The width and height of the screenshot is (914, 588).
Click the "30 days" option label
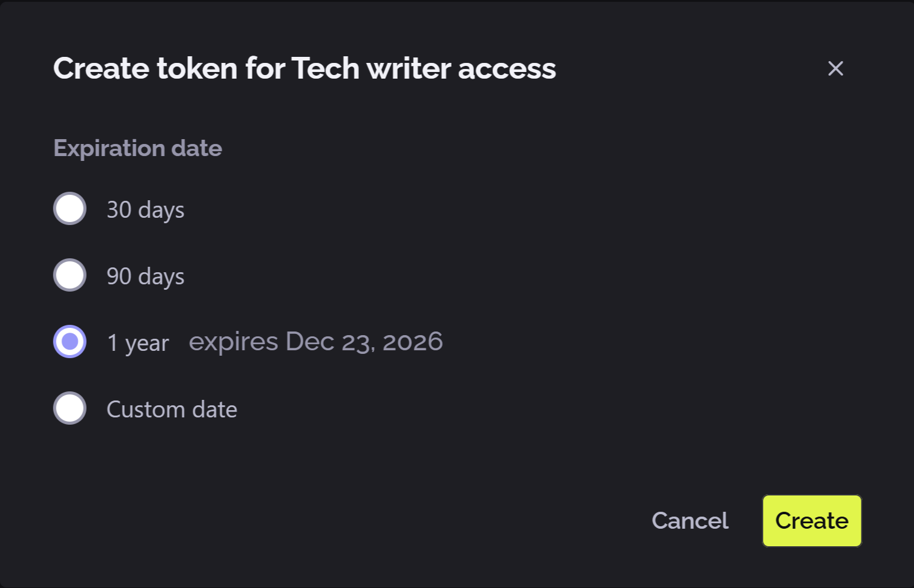(145, 210)
